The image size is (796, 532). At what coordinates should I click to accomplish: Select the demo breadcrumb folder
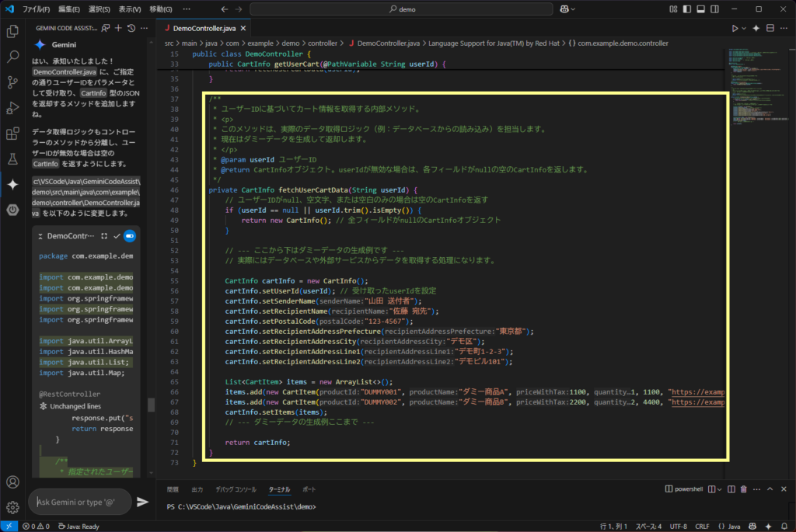[291, 43]
